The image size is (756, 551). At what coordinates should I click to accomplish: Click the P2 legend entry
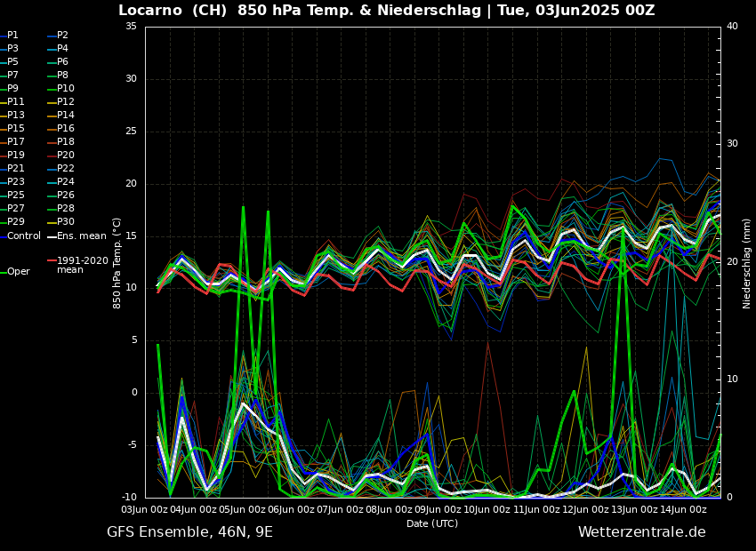(x=58, y=36)
